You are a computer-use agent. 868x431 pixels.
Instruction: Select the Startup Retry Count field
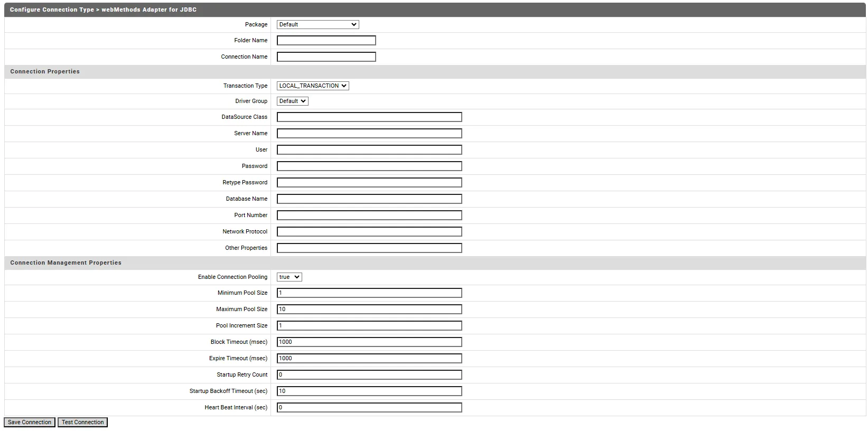(x=369, y=374)
